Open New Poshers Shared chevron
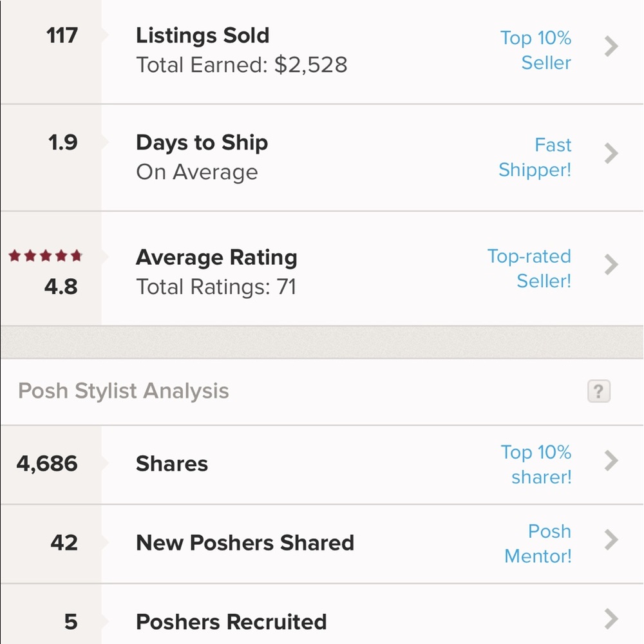 point(611,540)
